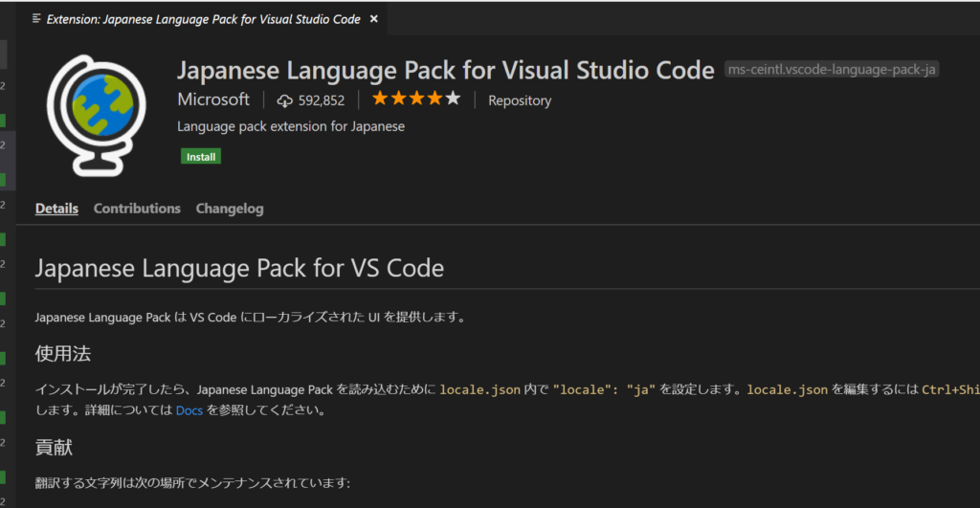Click the globe extension icon
The width and height of the screenshot is (980, 508).
[97, 116]
